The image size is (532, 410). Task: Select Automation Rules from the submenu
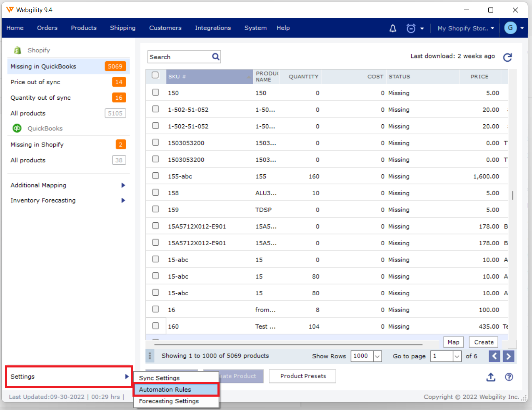tap(176, 390)
